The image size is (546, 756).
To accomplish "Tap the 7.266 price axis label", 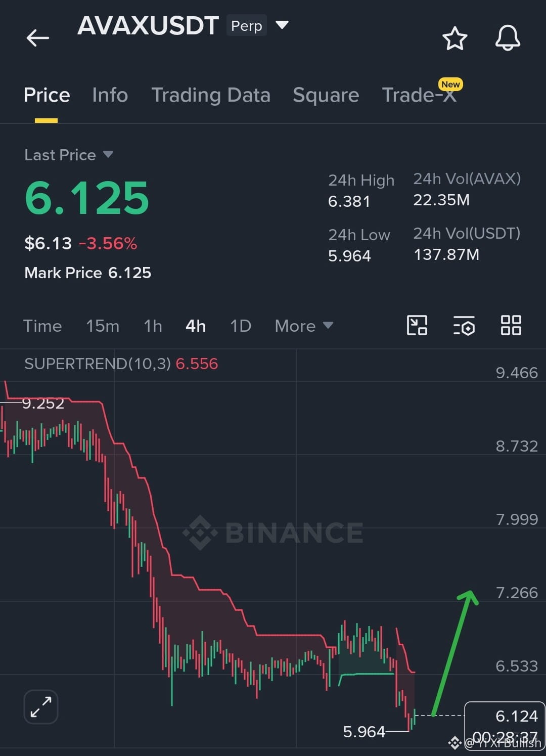I will (517, 593).
